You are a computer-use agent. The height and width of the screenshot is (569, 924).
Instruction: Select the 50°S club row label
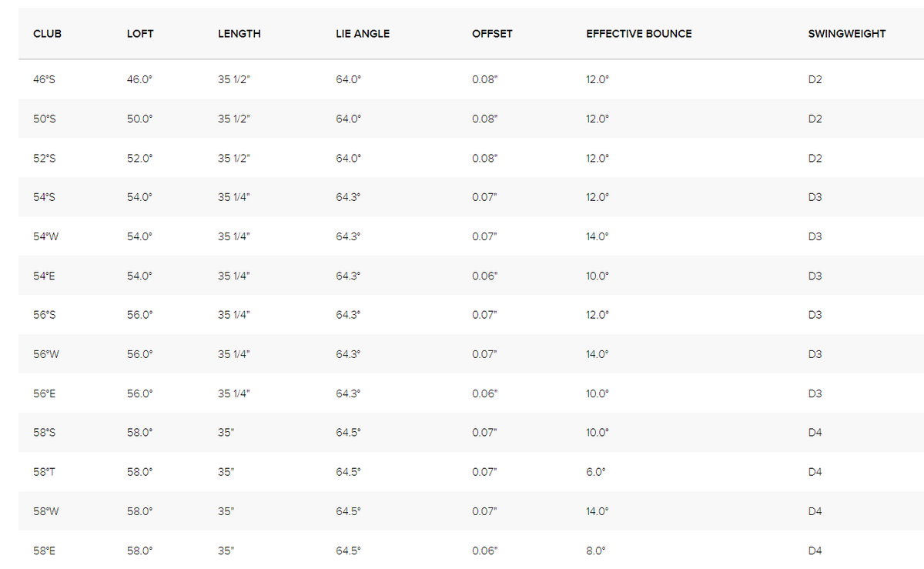point(45,119)
